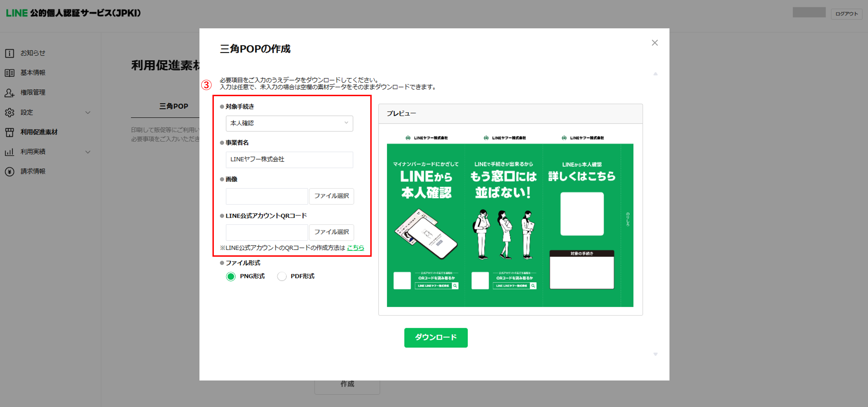868x407 pixels.
Task: Open the こちら QR code instructions link
Action: (355, 248)
